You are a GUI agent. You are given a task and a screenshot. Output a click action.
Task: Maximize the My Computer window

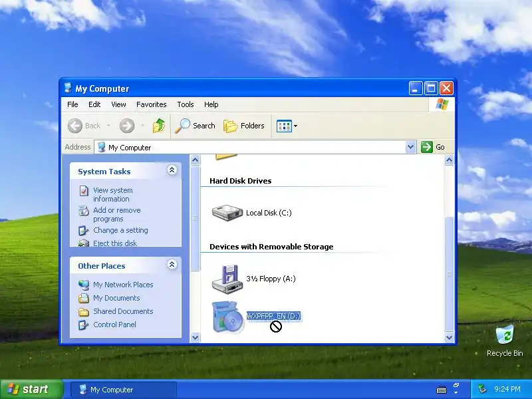[x=431, y=88]
